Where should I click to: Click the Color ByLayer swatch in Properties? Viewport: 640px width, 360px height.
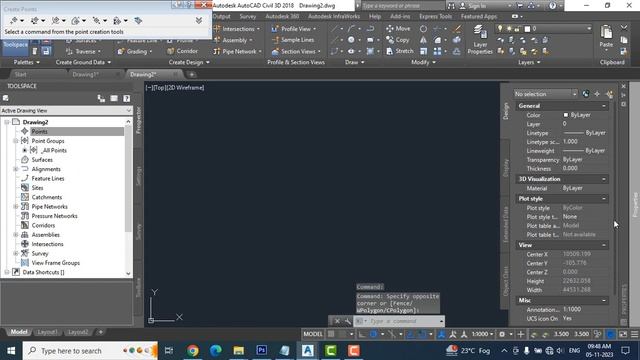pyautogui.click(x=566, y=115)
